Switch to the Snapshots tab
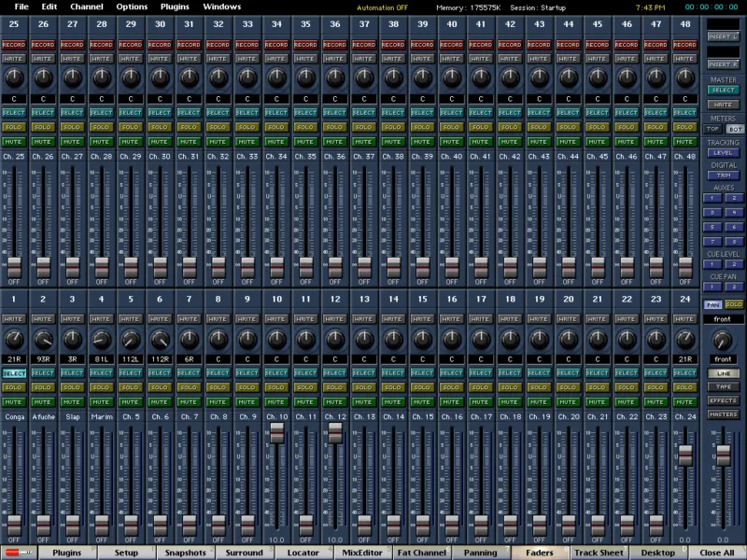 tap(185, 553)
